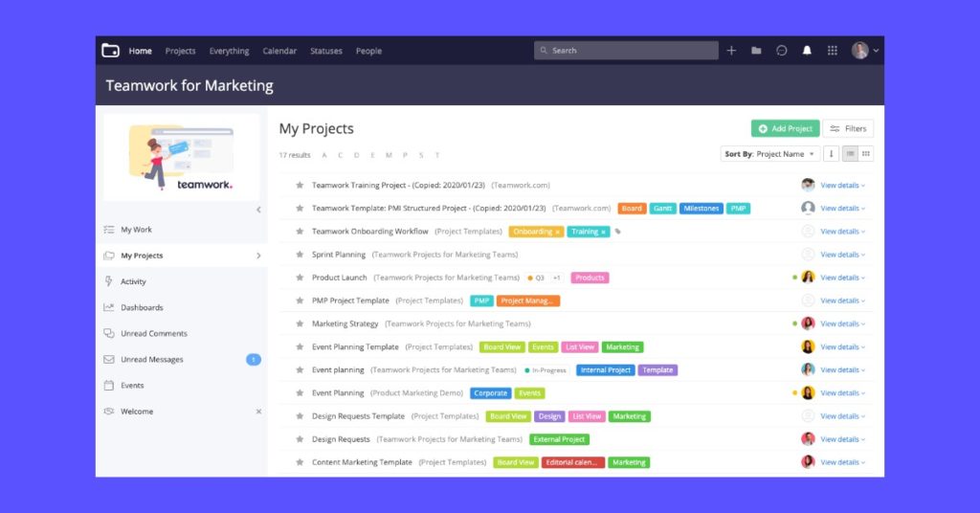Open the People menu item

coord(368,52)
